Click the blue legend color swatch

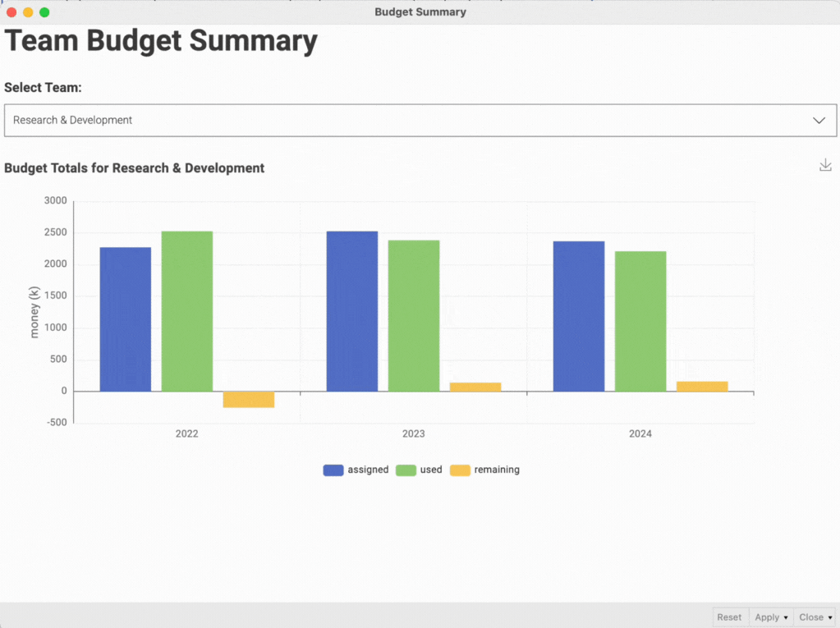coord(333,470)
